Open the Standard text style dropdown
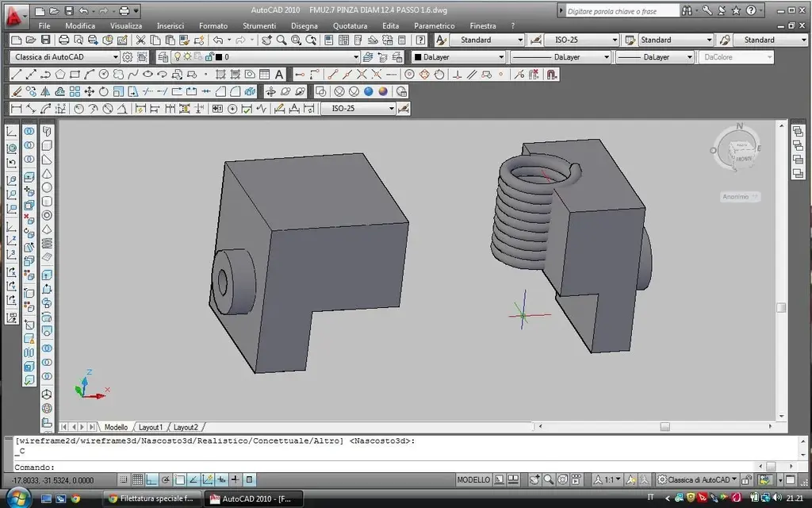812x508 pixels. [487, 40]
